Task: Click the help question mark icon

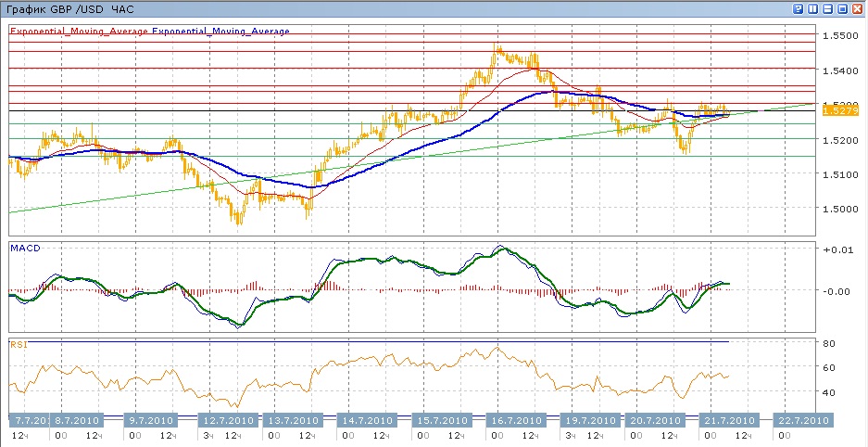Action: pos(799,8)
